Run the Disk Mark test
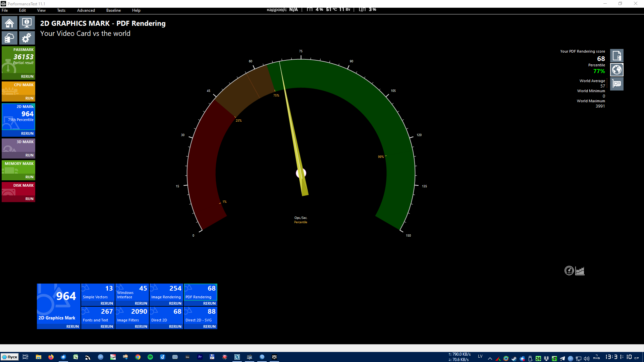Viewport: 644px width, 362px height. click(x=29, y=199)
